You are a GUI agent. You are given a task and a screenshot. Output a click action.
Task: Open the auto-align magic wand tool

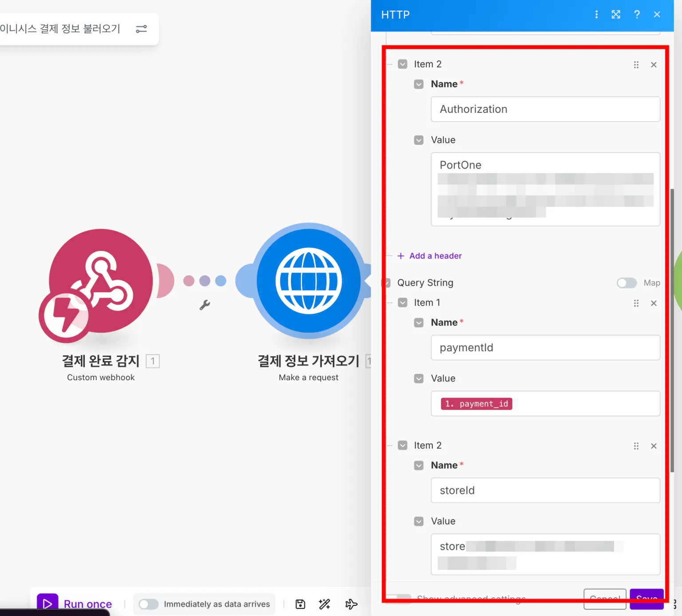click(325, 604)
